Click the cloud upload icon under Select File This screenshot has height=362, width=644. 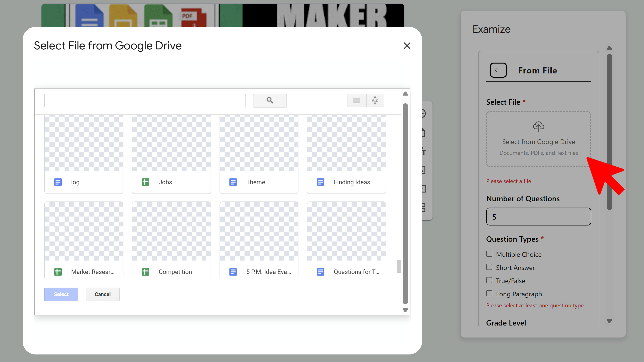pyautogui.click(x=538, y=126)
